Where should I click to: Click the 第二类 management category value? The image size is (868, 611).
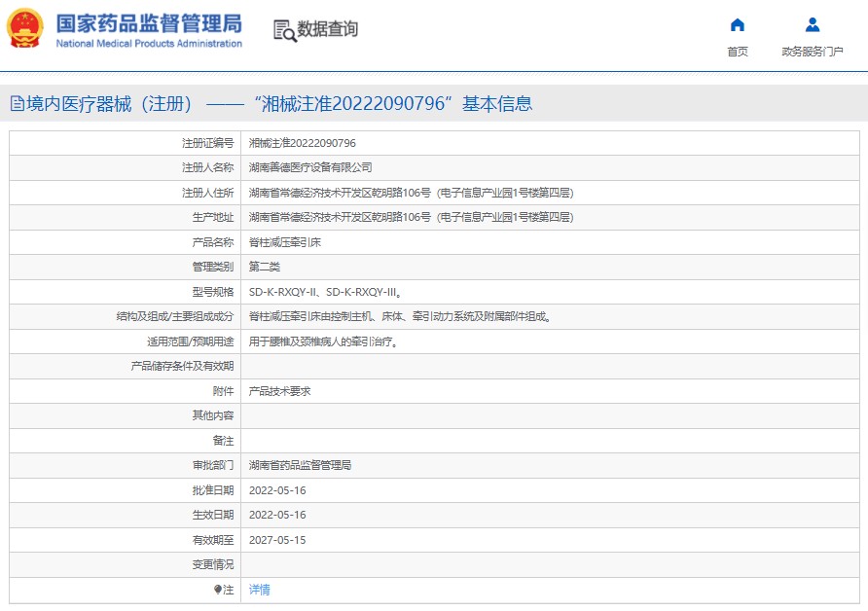(x=264, y=267)
